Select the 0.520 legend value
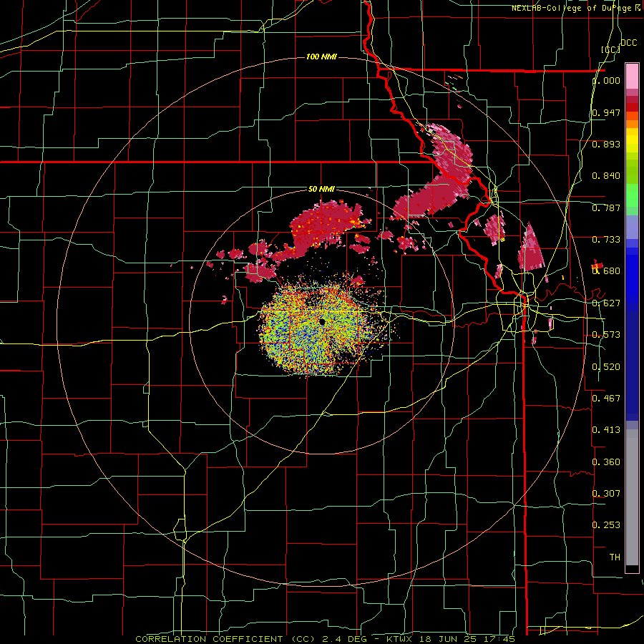 [606, 367]
